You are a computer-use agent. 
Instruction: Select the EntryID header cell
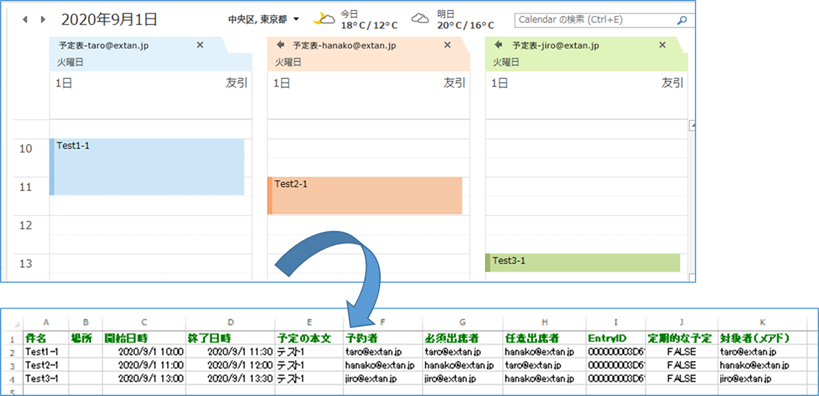pos(615,339)
